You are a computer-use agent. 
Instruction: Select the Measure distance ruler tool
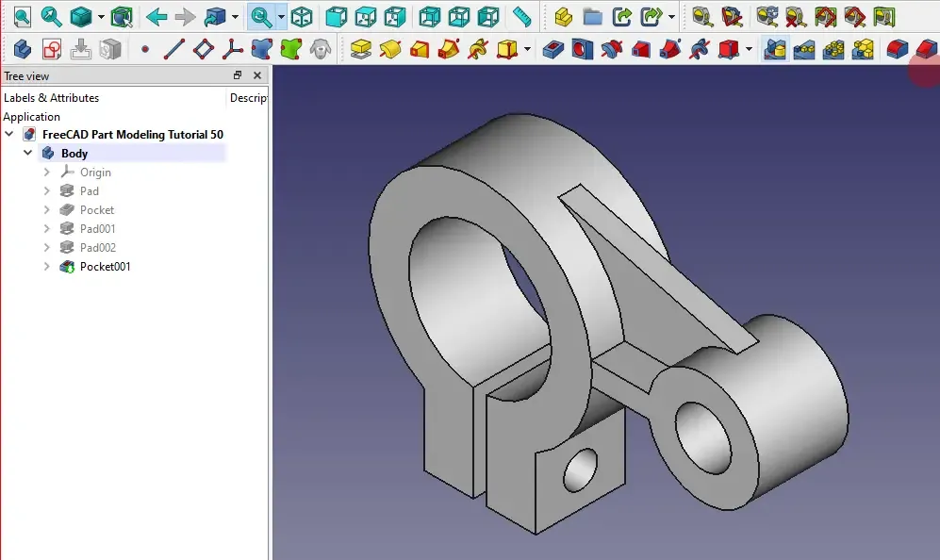coord(521,17)
